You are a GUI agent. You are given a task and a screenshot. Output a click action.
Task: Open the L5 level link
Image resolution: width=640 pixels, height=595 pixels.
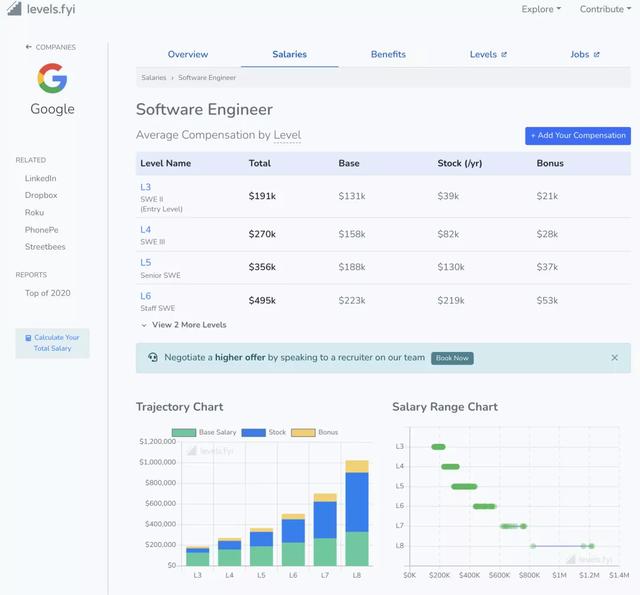[x=145, y=262]
